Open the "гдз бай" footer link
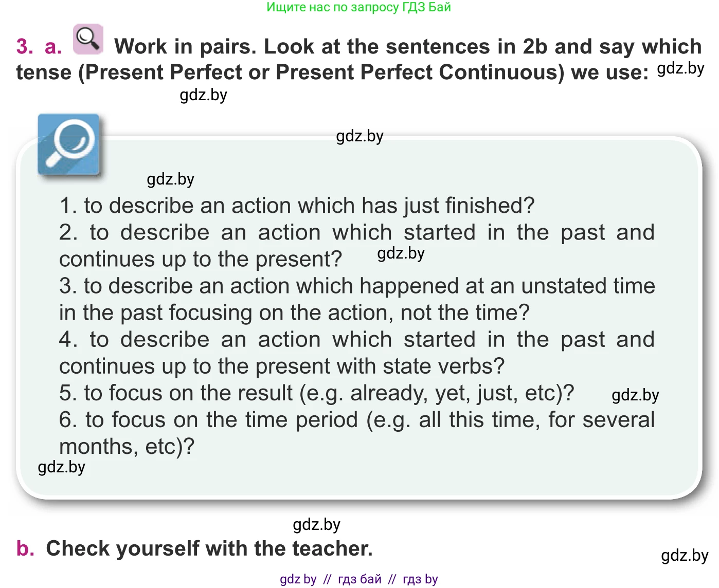 (x=359, y=579)
